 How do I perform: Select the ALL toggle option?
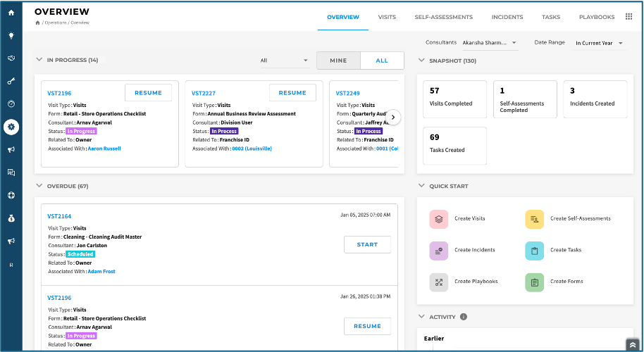[382, 61]
